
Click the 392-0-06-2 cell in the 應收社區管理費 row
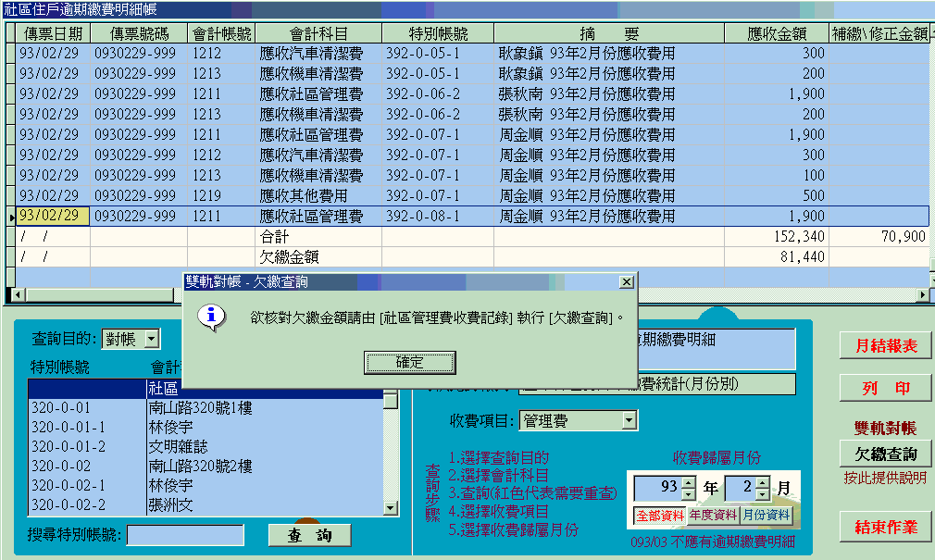click(438, 94)
